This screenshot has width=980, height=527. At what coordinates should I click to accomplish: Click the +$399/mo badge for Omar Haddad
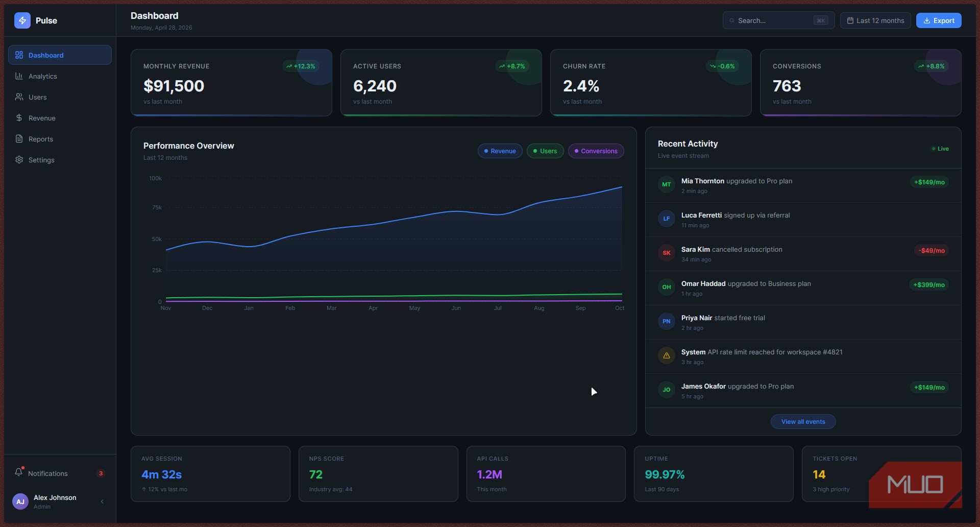(929, 285)
